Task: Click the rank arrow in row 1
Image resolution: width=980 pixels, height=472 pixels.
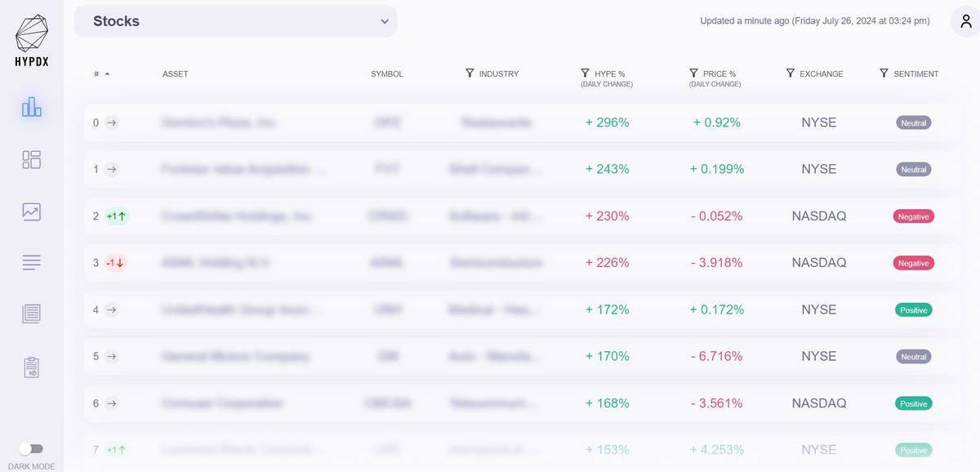Action: point(112,169)
